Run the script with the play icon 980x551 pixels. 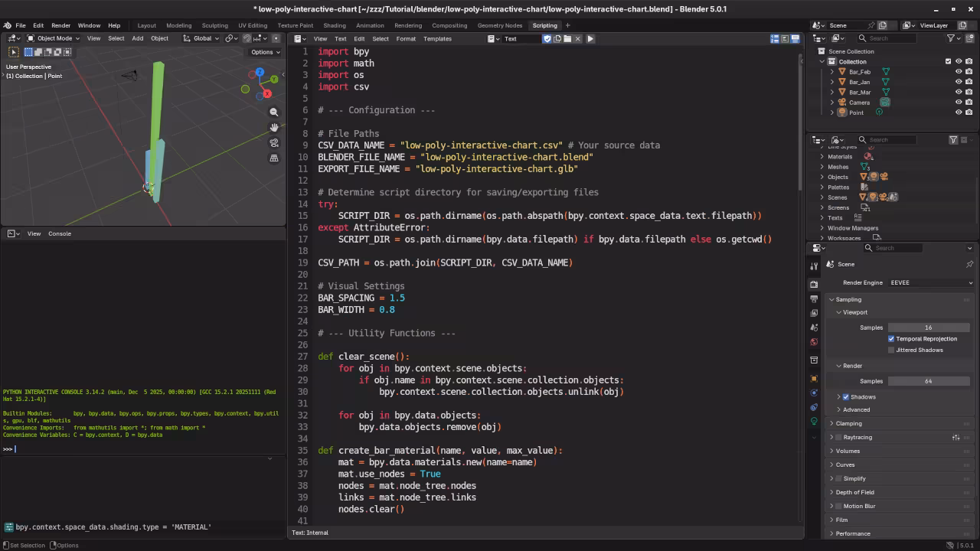pyautogui.click(x=590, y=38)
